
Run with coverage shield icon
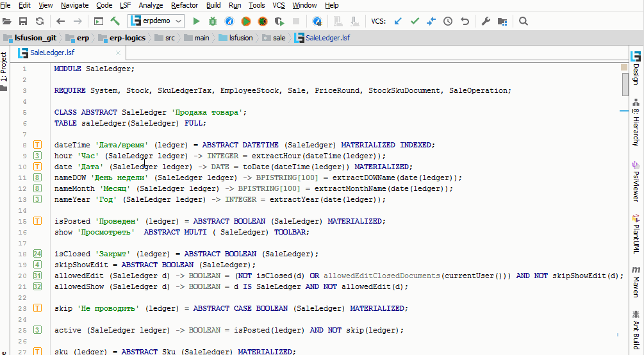(x=279, y=21)
